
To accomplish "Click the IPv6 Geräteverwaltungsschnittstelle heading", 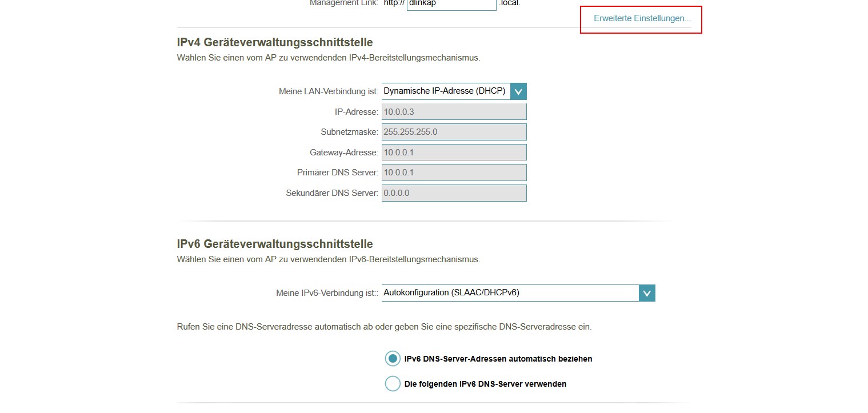I will (275, 244).
